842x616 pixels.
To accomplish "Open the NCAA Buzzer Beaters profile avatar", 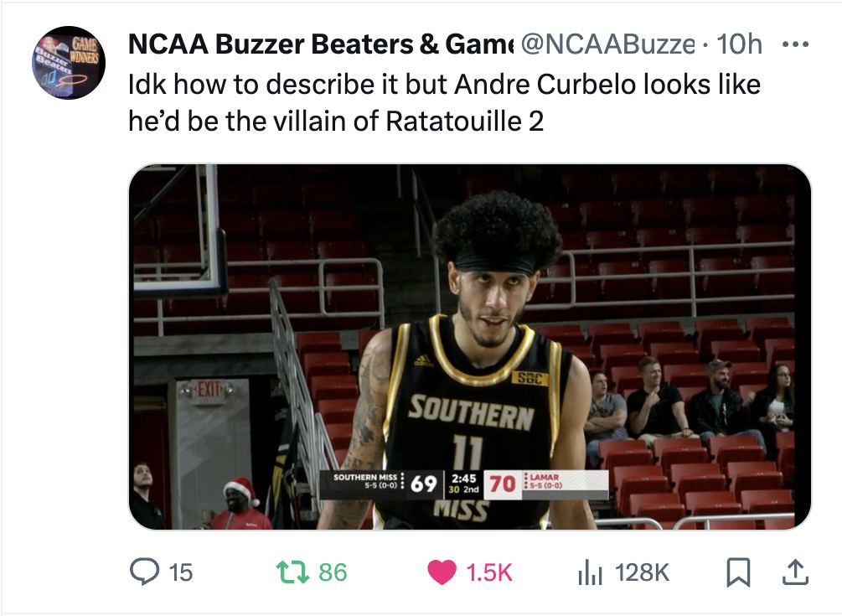I will pos(69,63).
